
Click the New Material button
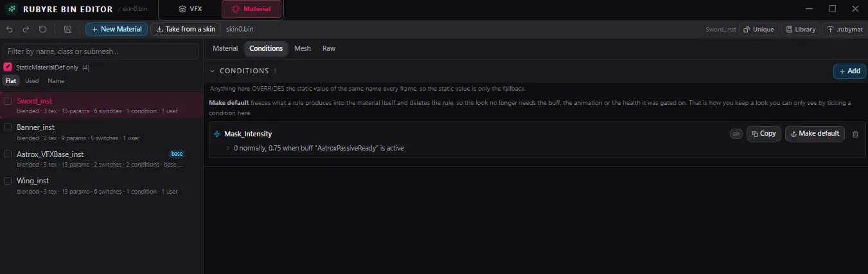coord(116,30)
